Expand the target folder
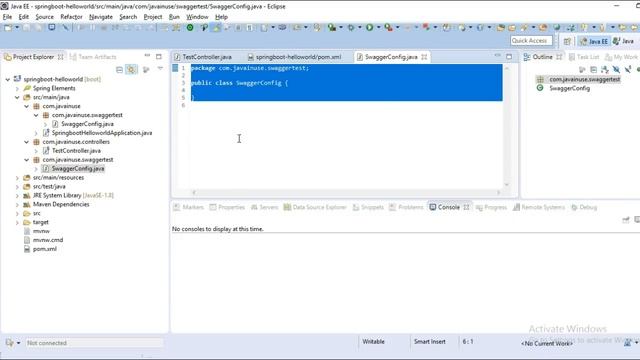The height and width of the screenshot is (360, 640). 17,222
